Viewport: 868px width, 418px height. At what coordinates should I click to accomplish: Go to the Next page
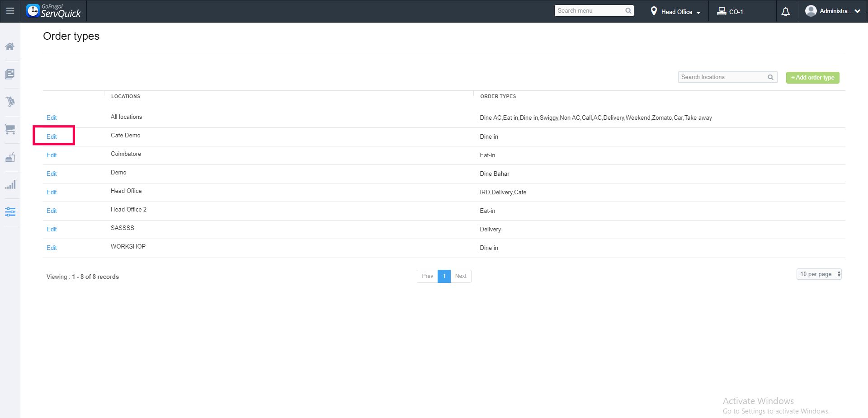coord(461,276)
